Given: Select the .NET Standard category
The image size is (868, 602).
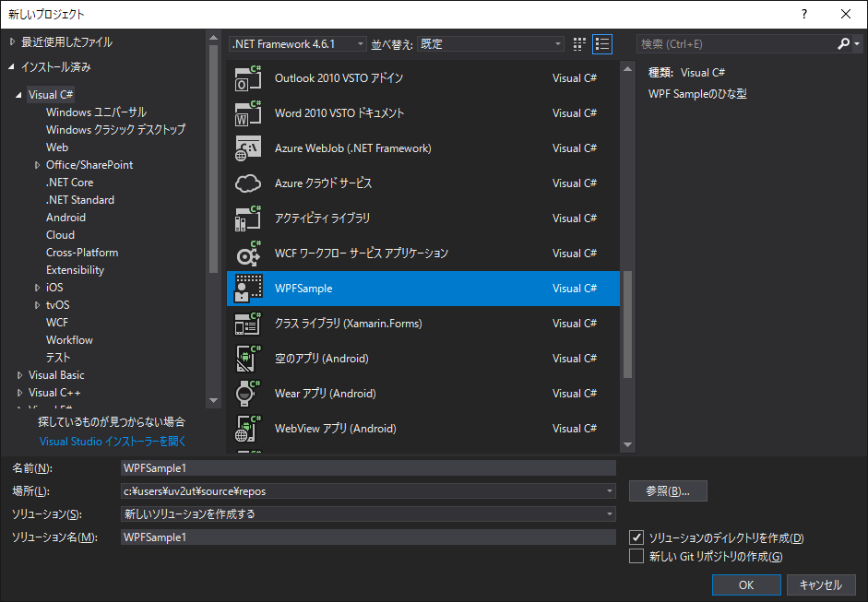Looking at the screenshot, I should pyautogui.click(x=80, y=200).
